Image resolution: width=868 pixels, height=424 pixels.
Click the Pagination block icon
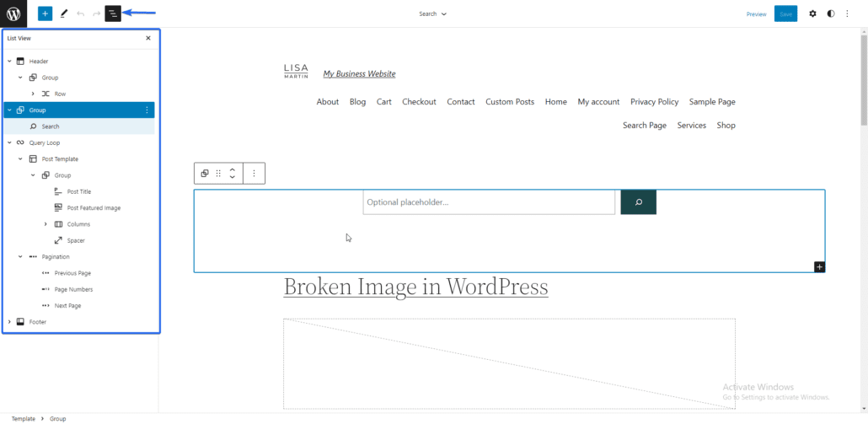(33, 257)
